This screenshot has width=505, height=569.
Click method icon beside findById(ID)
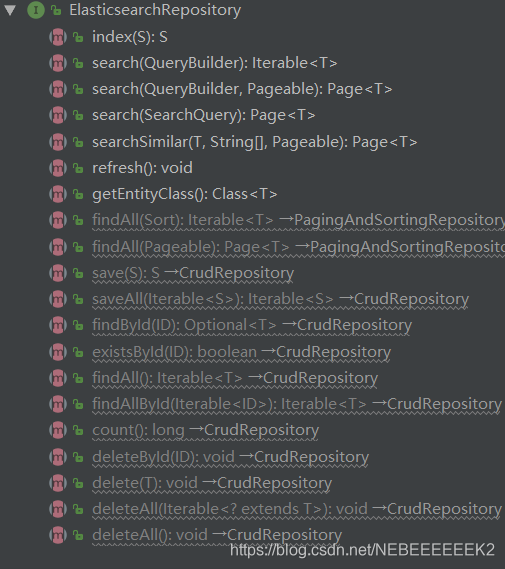tap(58, 325)
